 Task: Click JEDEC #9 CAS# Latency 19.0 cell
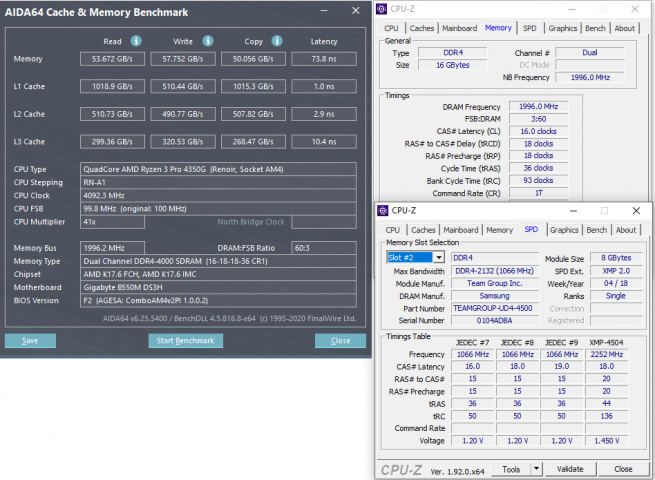point(562,366)
